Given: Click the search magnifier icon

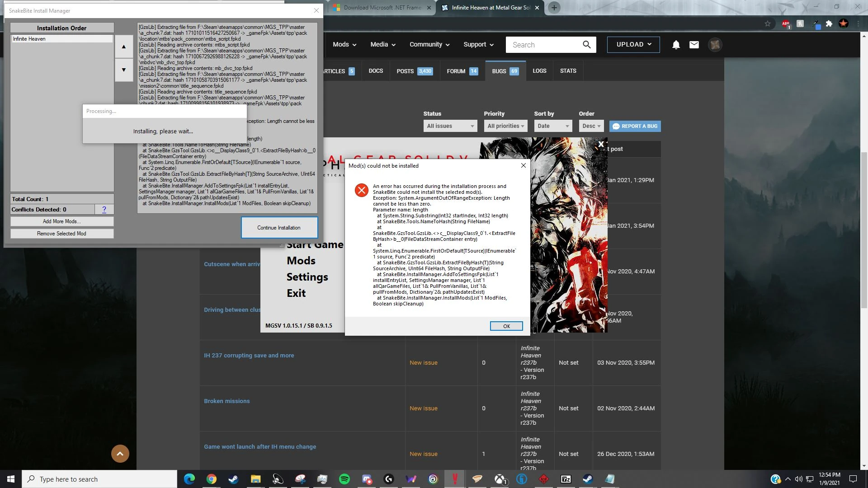Looking at the screenshot, I should point(586,45).
